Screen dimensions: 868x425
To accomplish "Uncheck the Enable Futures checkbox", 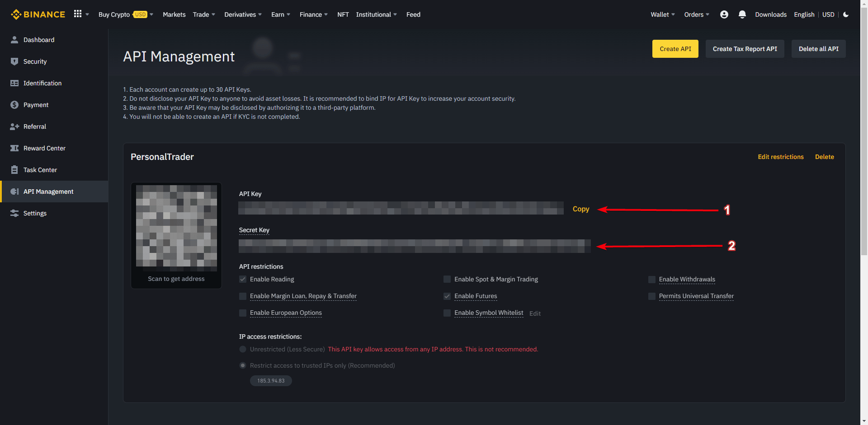I will pyautogui.click(x=447, y=296).
